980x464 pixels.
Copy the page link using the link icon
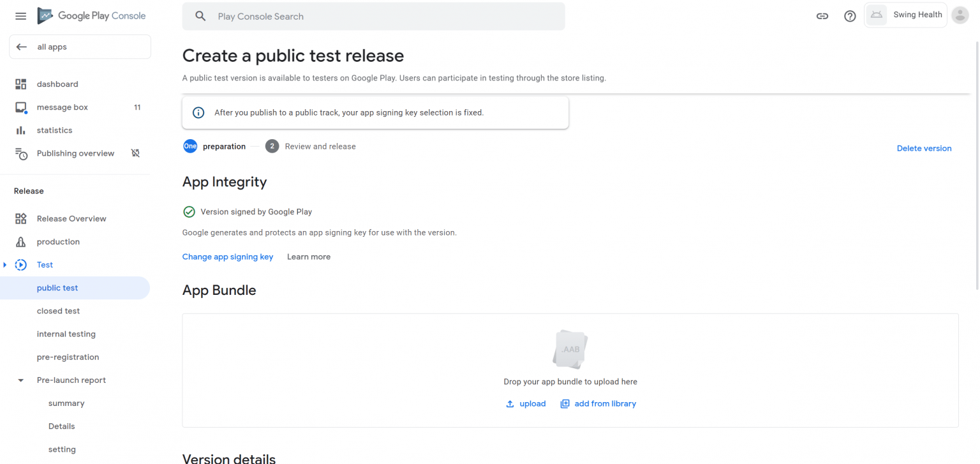click(x=822, y=16)
